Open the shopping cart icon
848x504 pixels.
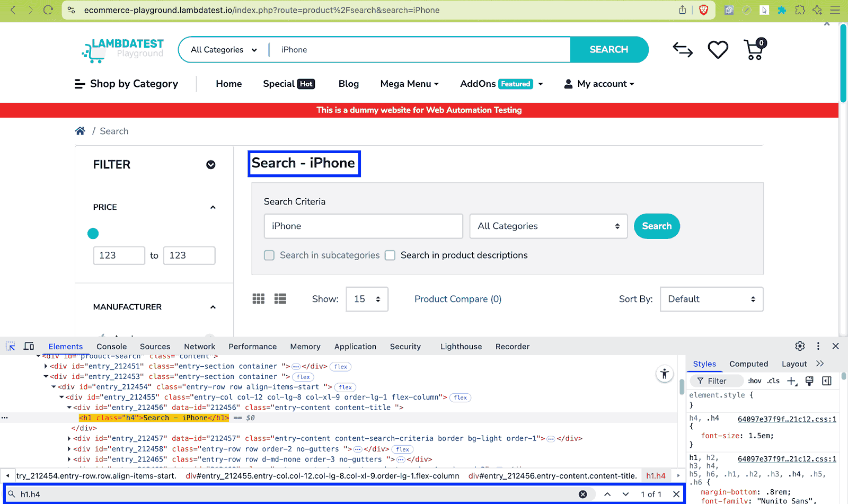click(x=753, y=50)
